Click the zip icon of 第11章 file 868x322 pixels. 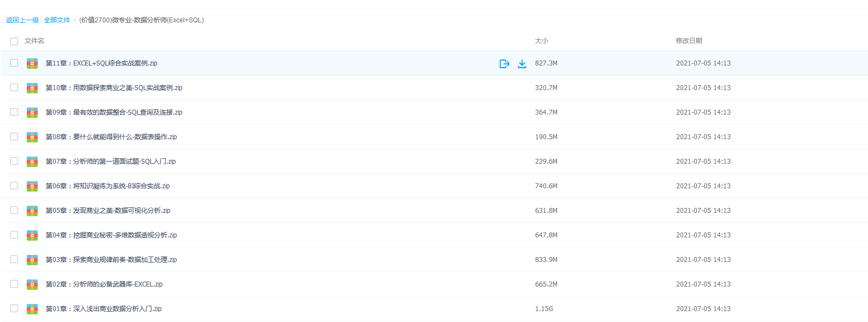(32, 63)
